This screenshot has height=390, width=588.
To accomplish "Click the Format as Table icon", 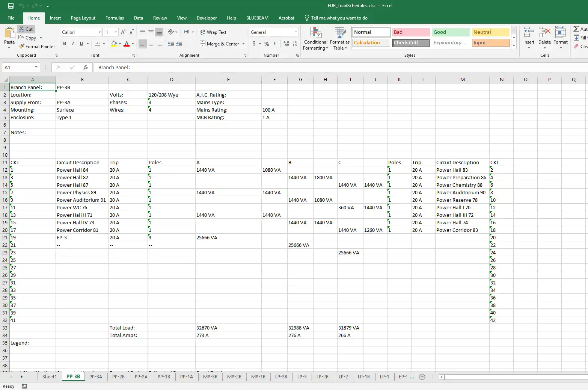I will pos(340,33).
